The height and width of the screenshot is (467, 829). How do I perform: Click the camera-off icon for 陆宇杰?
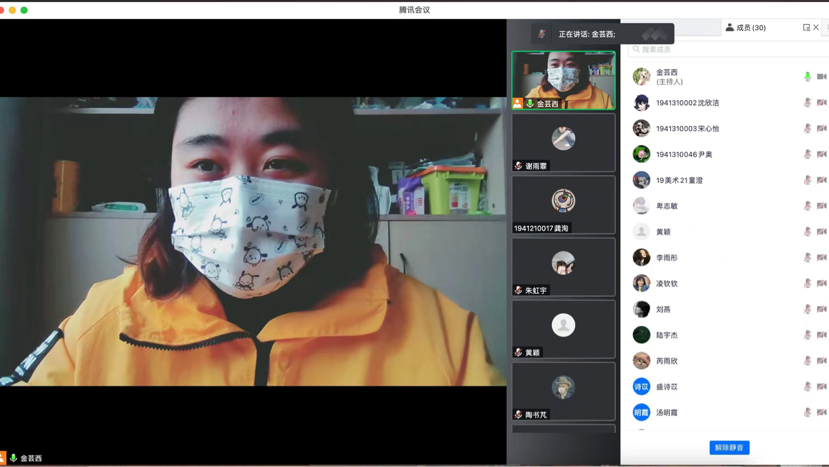(x=821, y=335)
